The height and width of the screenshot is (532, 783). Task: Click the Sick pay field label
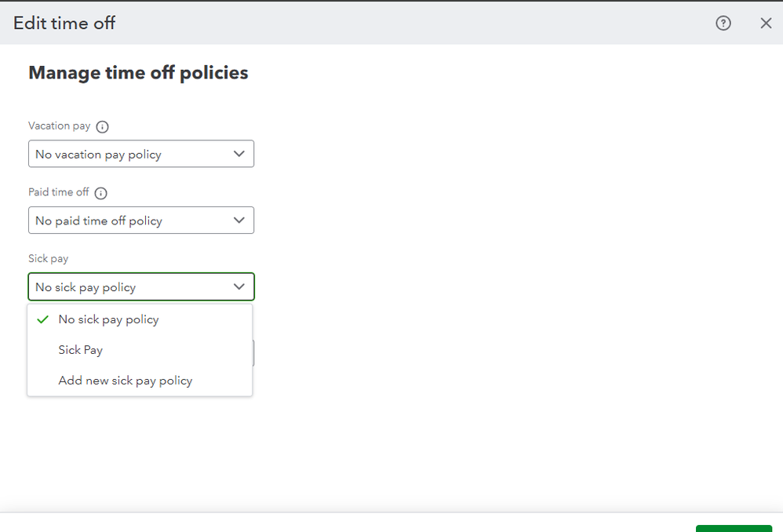[49, 259]
